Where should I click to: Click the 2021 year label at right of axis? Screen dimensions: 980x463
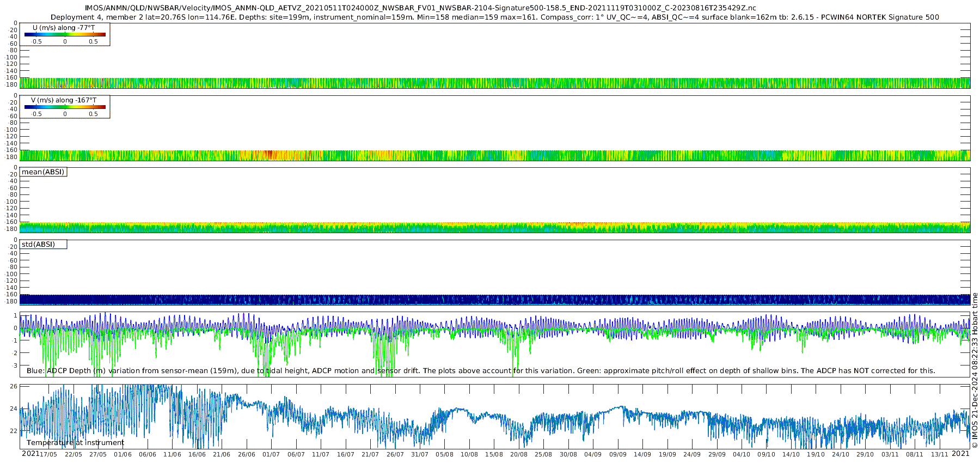click(x=961, y=454)
